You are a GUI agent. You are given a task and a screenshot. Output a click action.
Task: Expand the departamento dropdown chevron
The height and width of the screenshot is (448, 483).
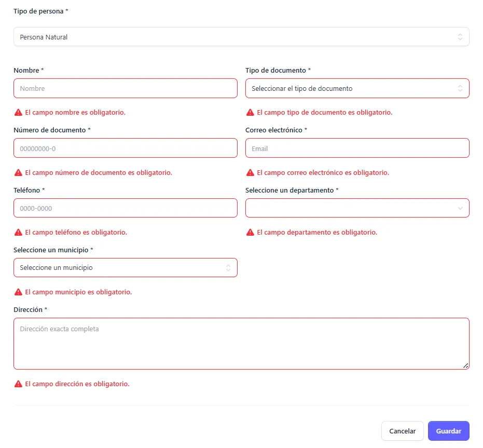click(460, 208)
